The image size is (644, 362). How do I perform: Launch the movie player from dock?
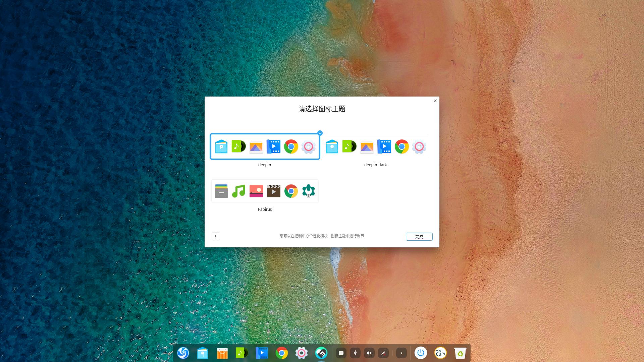tap(262, 353)
